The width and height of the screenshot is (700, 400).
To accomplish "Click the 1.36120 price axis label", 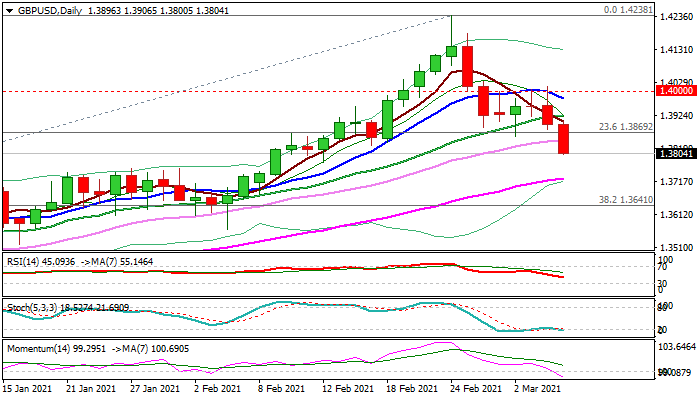I will (x=676, y=214).
